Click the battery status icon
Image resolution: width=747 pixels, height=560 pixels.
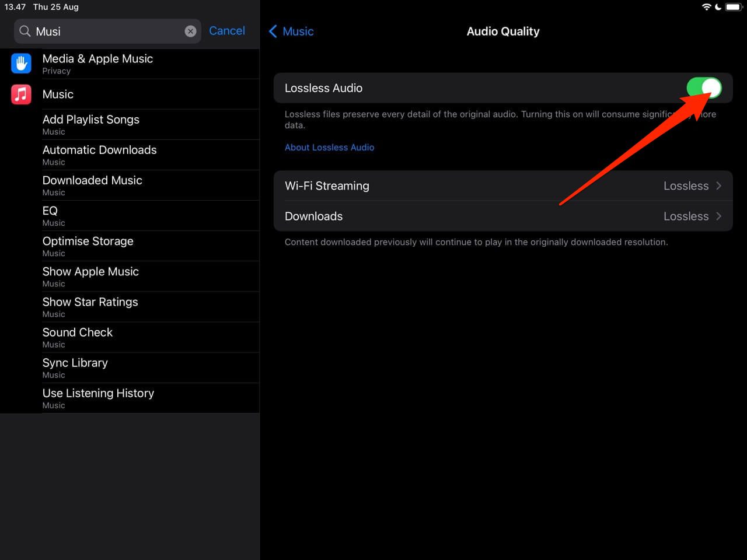[733, 7]
